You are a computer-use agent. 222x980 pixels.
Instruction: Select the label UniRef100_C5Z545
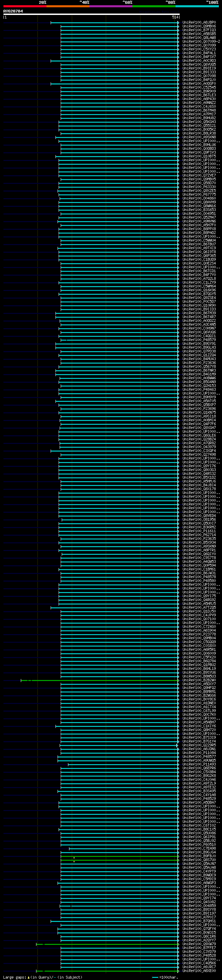(x=199, y=88)
